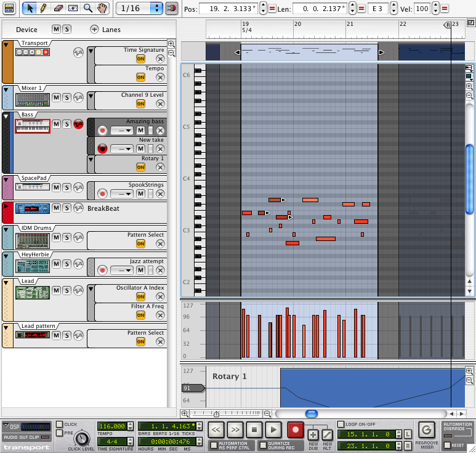Select the Hand tool
This screenshot has width=476, height=453.
pos(103,8)
